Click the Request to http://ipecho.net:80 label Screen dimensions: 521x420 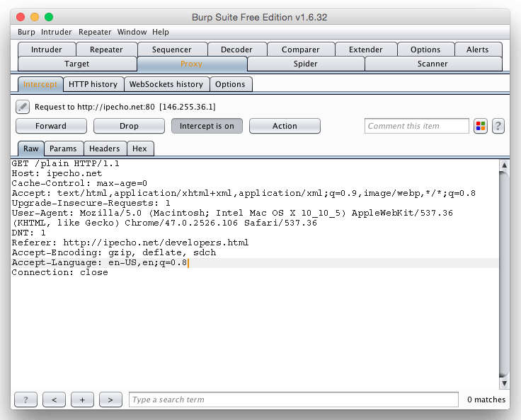(125, 107)
